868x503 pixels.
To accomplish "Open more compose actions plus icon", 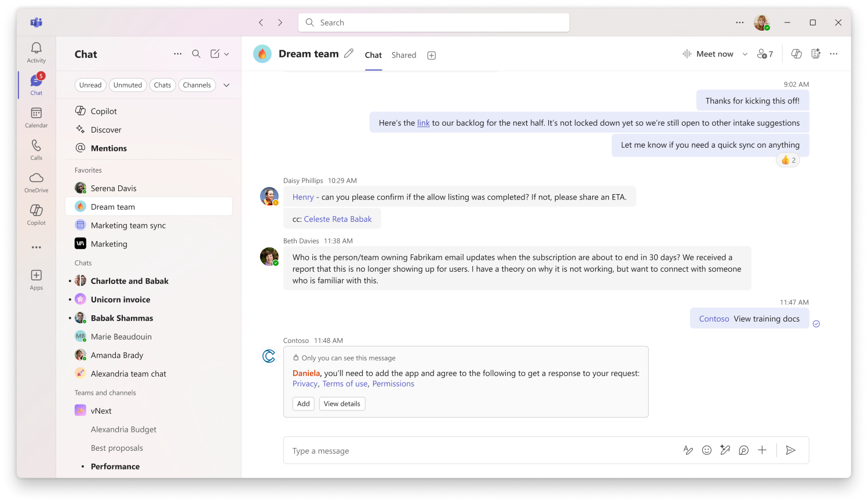I will tap(763, 450).
